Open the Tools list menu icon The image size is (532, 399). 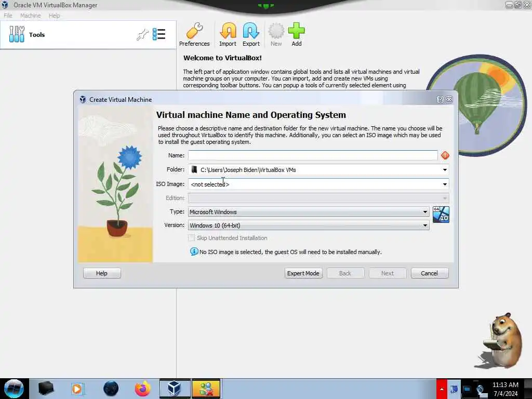click(159, 34)
